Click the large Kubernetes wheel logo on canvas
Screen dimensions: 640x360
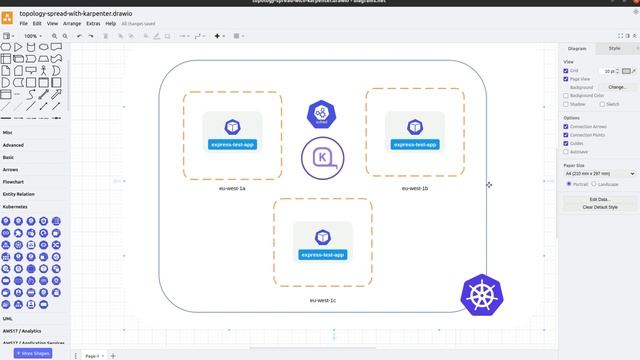482,295
